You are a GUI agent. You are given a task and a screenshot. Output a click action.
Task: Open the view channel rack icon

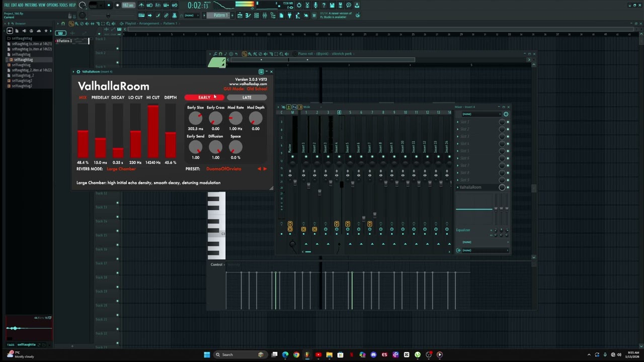tap(256, 16)
